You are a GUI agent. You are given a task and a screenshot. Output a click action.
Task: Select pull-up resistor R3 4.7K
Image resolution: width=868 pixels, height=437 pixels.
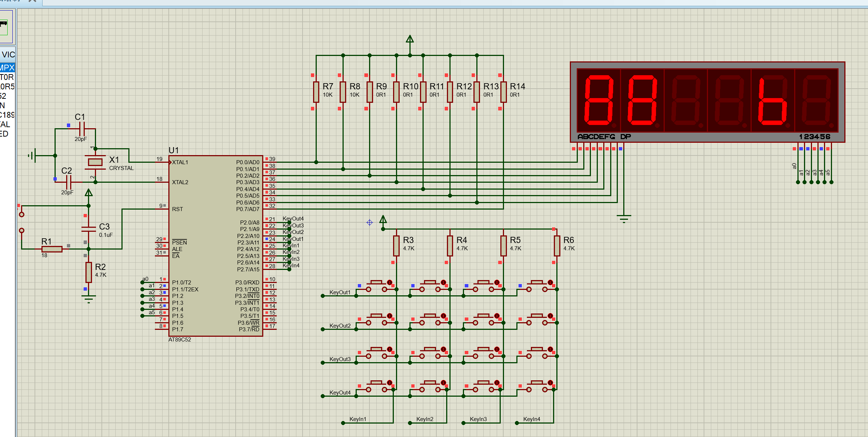click(396, 246)
